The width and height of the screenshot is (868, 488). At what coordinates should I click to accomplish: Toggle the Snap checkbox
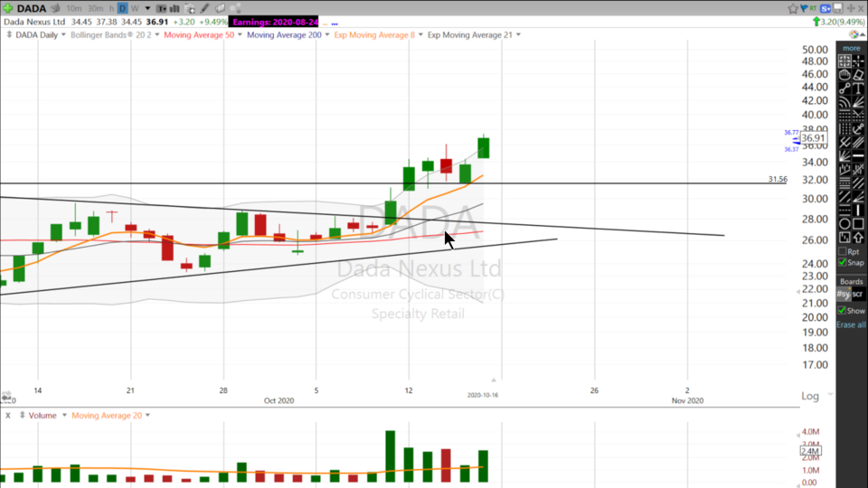pos(843,262)
